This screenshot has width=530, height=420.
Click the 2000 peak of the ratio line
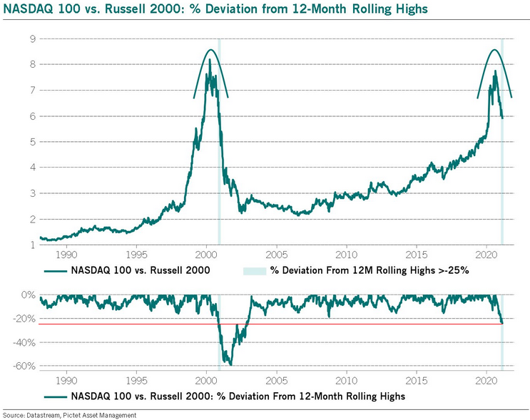pyautogui.click(x=210, y=60)
